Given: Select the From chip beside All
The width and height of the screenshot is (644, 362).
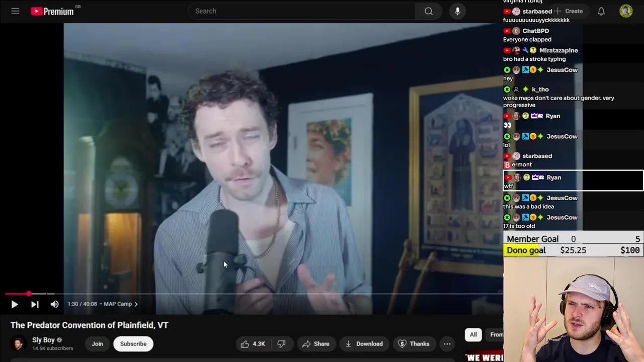Looking at the screenshot, I should click(x=496, y=334).
